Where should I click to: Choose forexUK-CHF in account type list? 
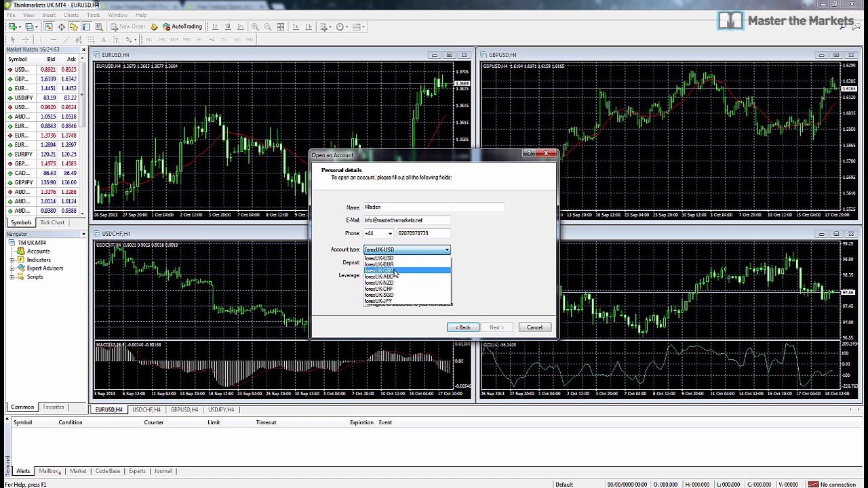[407, 289]
